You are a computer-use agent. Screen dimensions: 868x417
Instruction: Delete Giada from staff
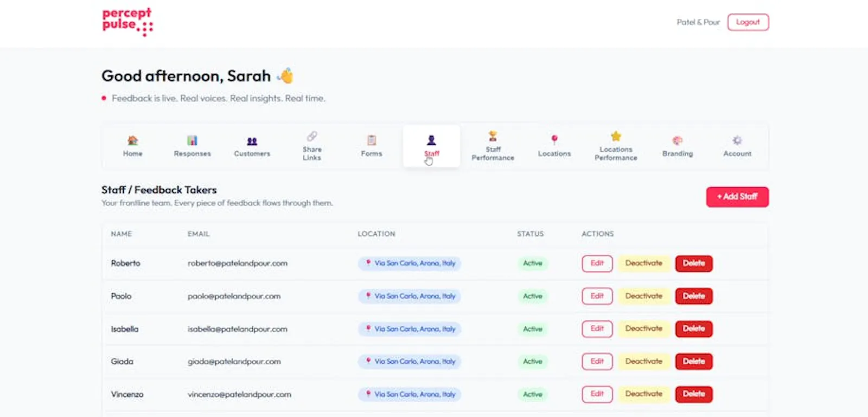pos(694,362)
